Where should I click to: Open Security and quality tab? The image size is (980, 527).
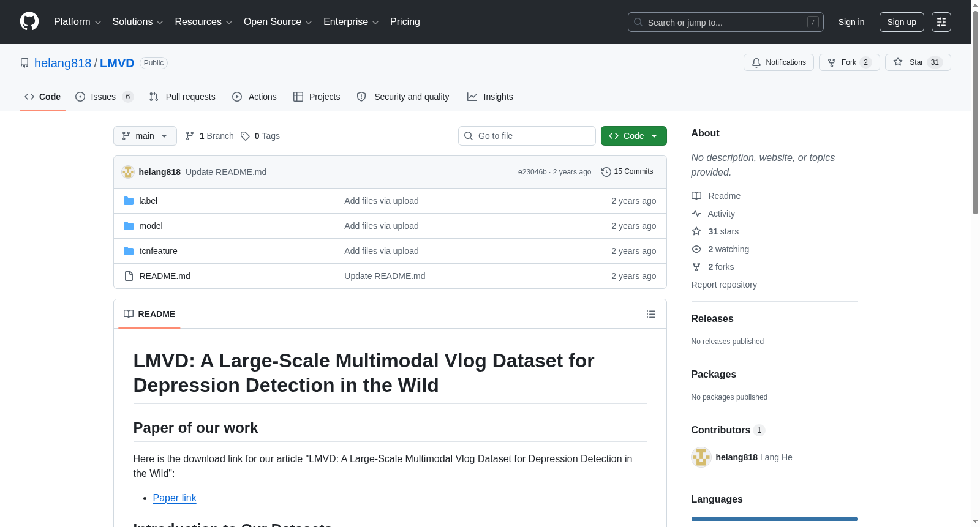(x=403, y=97)
